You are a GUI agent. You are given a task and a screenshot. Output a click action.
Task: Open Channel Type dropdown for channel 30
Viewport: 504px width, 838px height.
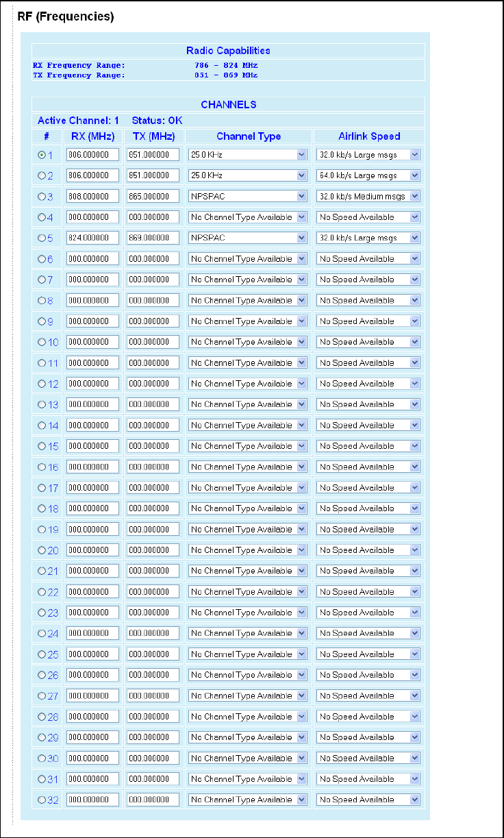coord(247,759)
